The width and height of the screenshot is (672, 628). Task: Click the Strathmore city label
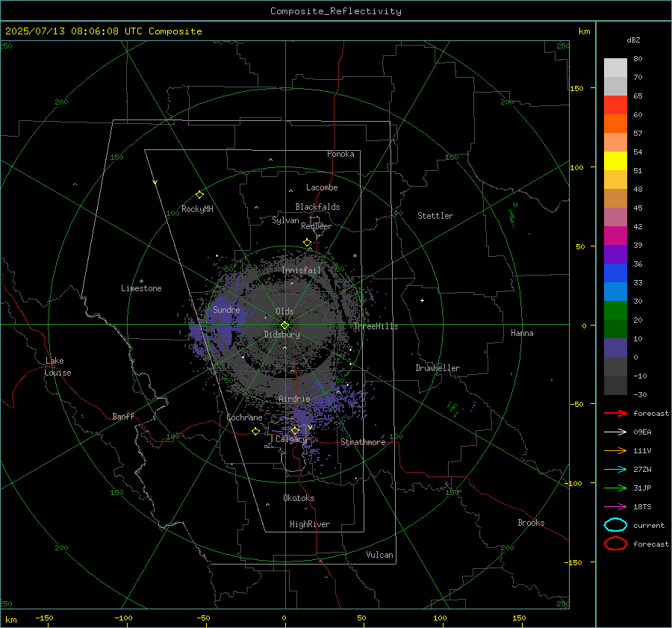364,442
